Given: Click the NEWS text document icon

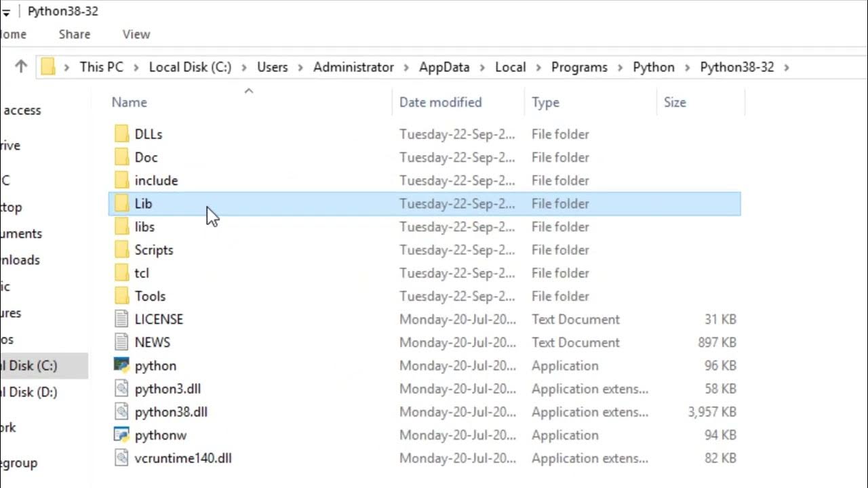Looking at the screenshot, I should coord(121,342).
